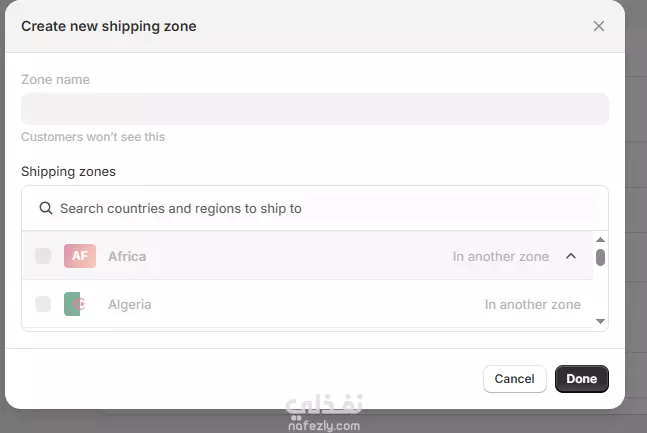Viewport: 647px width, 433px height.
Task: Click the Zone name input field
Action: pyautogui.click(x=314, y=109)
